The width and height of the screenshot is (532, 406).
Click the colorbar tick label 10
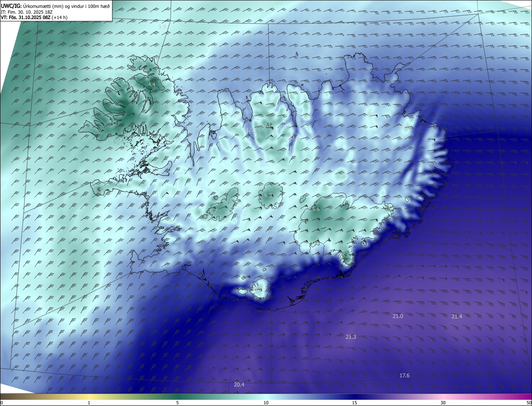coord(266,403)
